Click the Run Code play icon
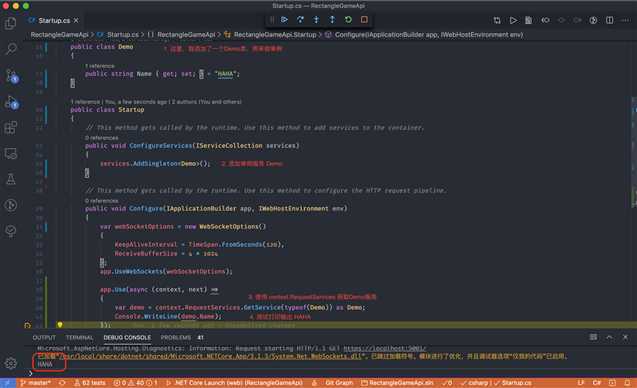Screen dimensions: 637x388 coord(513,20)
